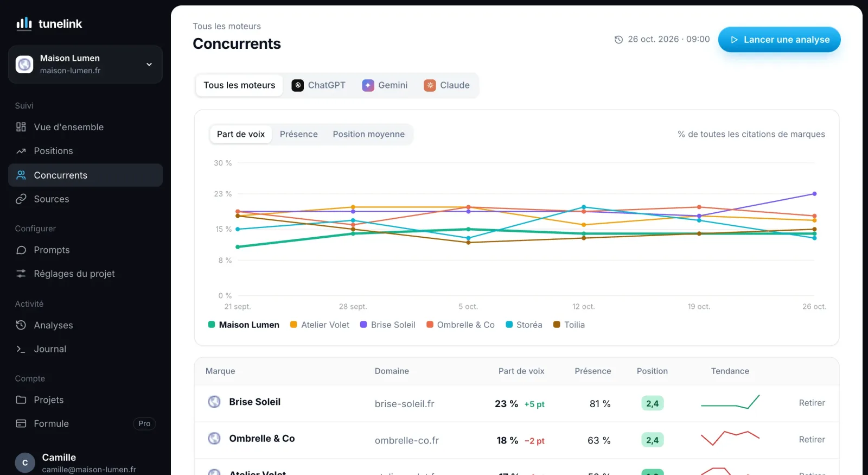Click Brise Soleil brand globe icon

pos(214,402)
